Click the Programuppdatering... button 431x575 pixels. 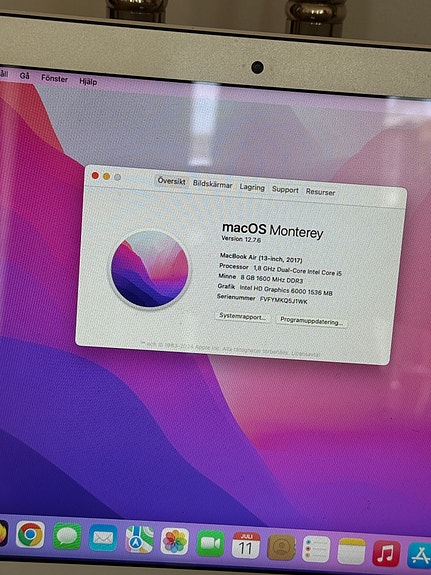pyautogui.click(x=311, y=322)
